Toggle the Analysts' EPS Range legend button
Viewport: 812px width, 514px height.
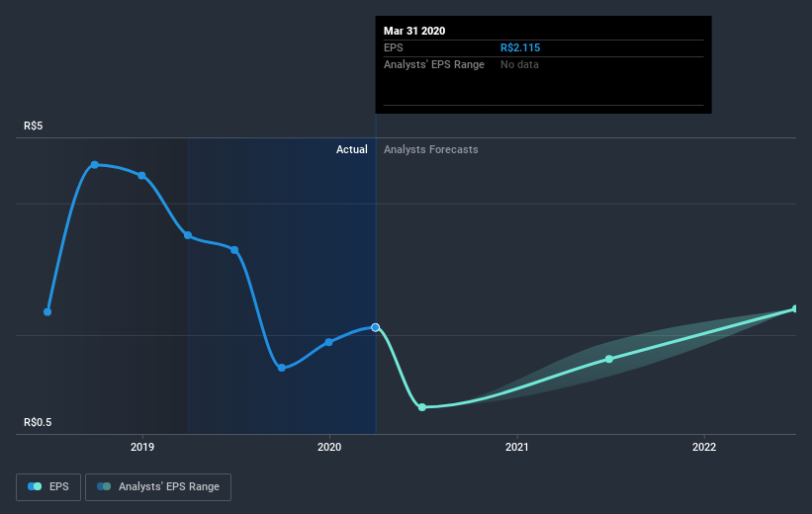[x=158, y=486]
